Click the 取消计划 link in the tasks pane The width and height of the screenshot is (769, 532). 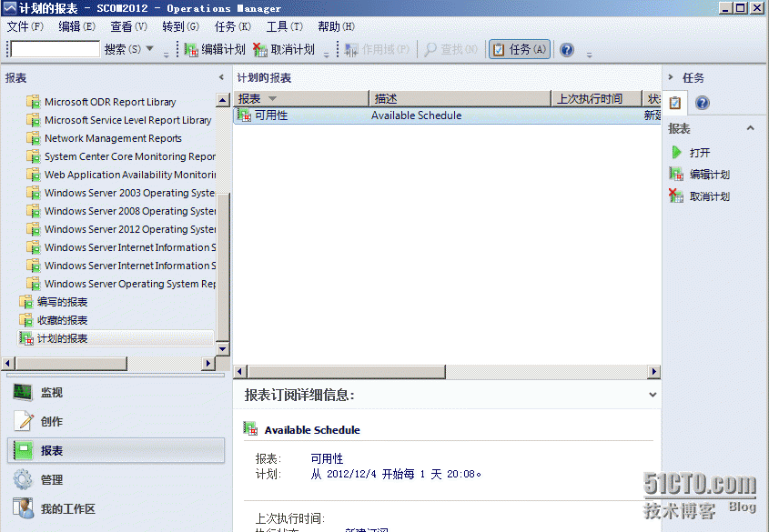point(710,196)
